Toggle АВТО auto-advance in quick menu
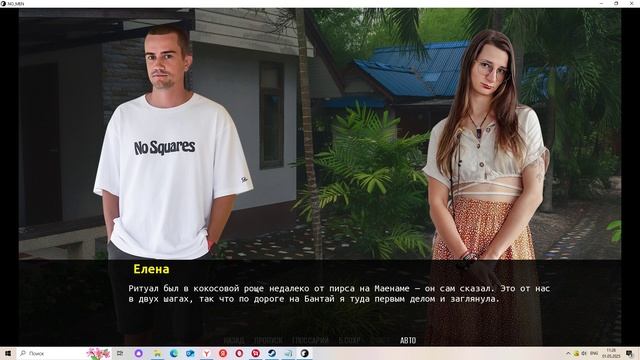640x360 pixels. (408, 340)
